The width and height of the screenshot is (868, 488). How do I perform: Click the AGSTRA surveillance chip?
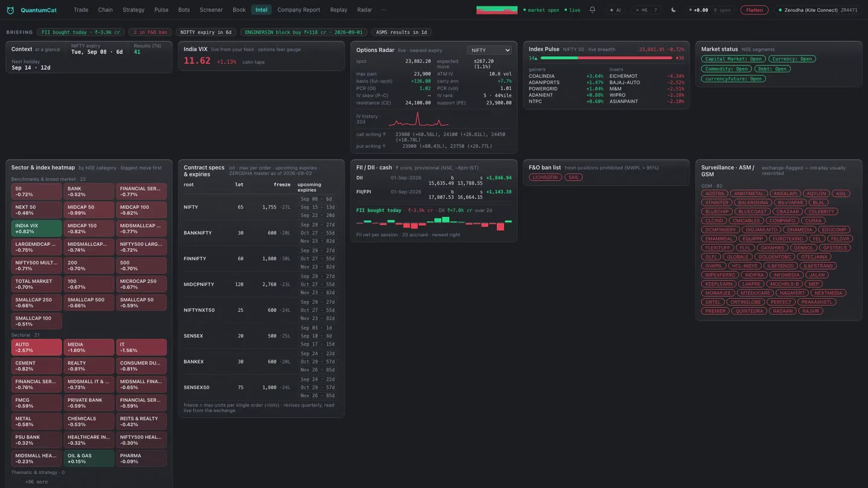point(715,194)
